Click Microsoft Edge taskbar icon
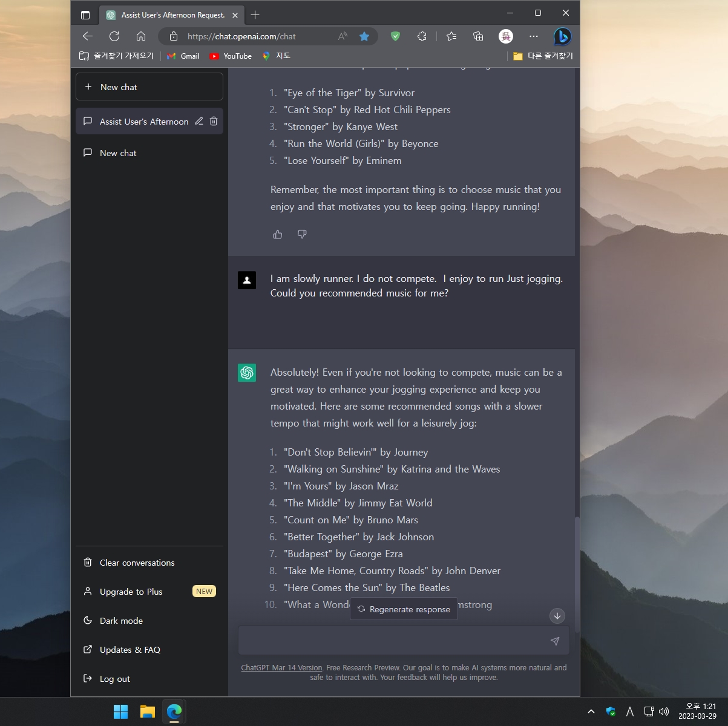The height and width of the screenshot is (726, 728). [174, 711]
